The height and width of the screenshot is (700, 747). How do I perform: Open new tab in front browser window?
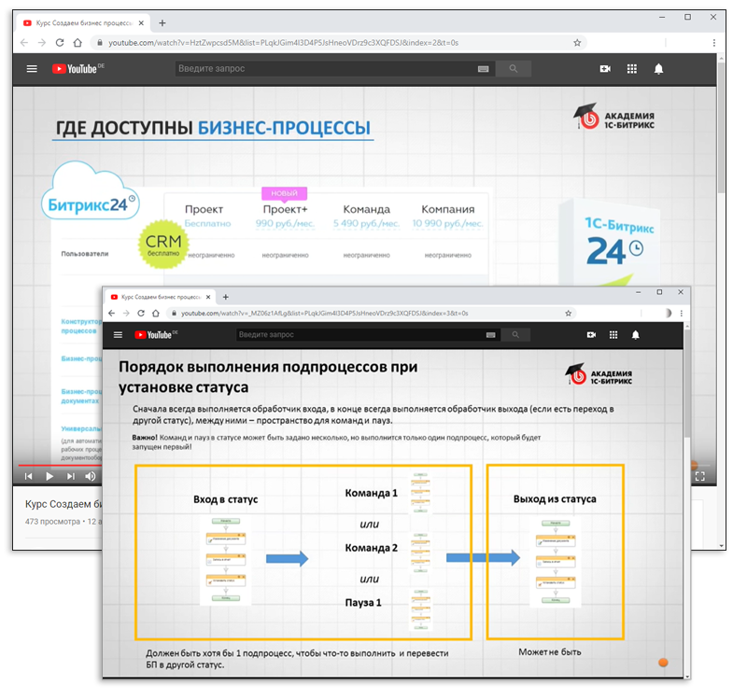(x=226, y=297)
